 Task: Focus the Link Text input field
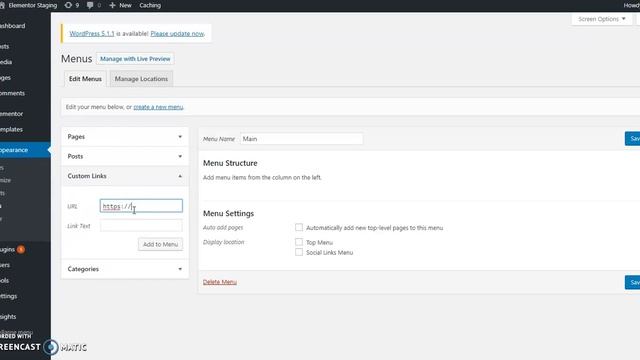click(141, 226)
